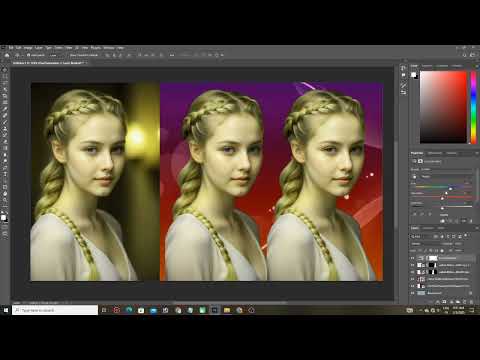The image size is (480, 360).
Task: Hide the Background layer
Action: point(413,293)
